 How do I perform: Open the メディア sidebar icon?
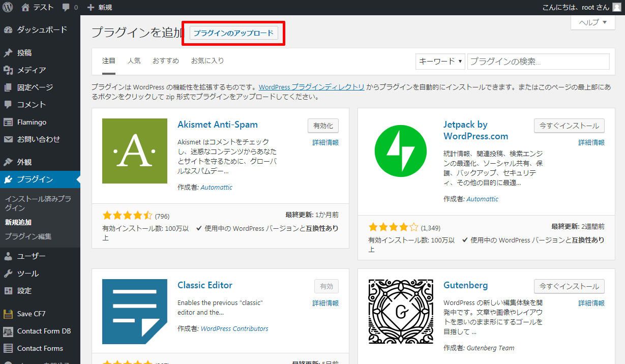pyautogui.click(x=8, y=70)
